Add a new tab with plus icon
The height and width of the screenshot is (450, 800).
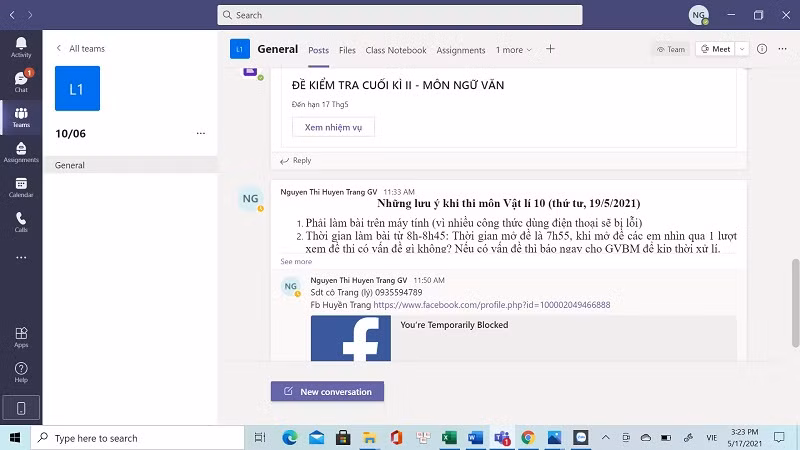click(x=550, y=49)
